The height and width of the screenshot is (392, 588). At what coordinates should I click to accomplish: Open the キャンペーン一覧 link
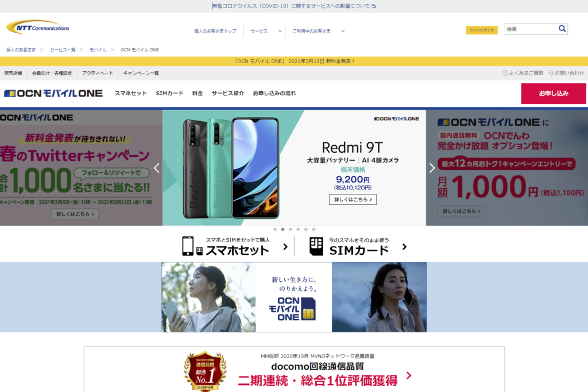tap(141, 73)
